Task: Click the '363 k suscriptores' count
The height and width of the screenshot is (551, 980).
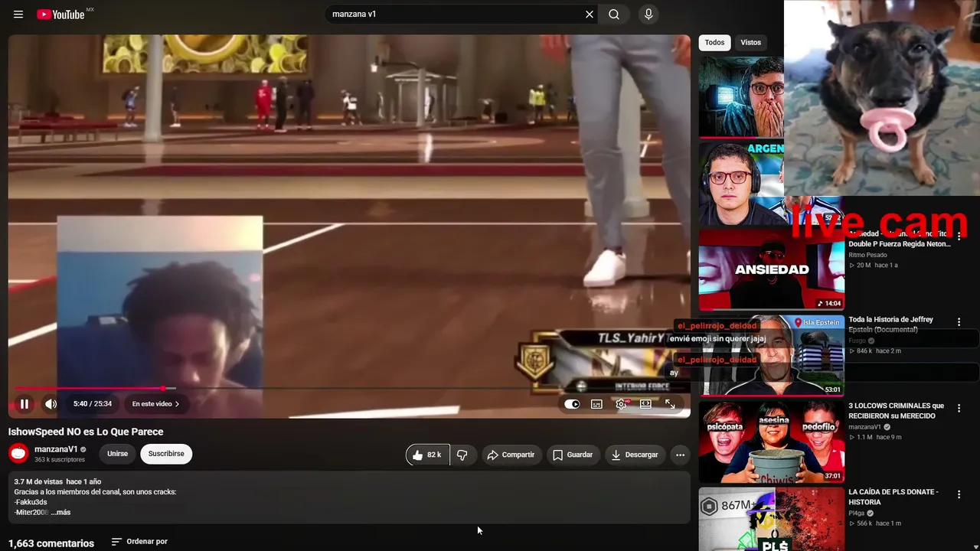Action: (x=60, y=460)
